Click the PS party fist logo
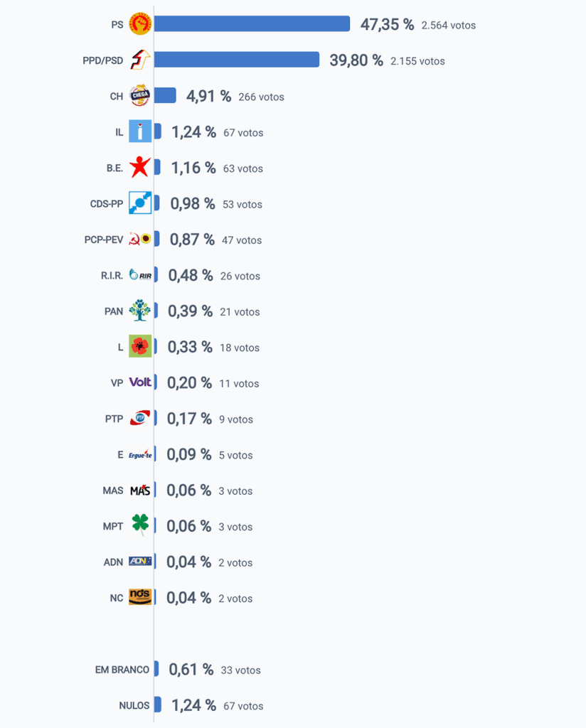586x728 pixels. point(140,23)
